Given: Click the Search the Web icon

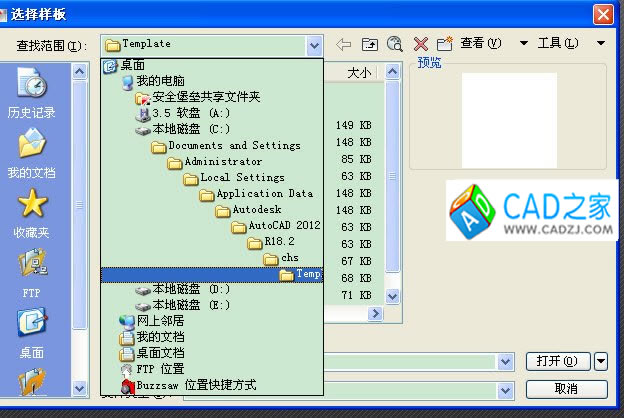Looking at the screenshot, I should point(394,44).
